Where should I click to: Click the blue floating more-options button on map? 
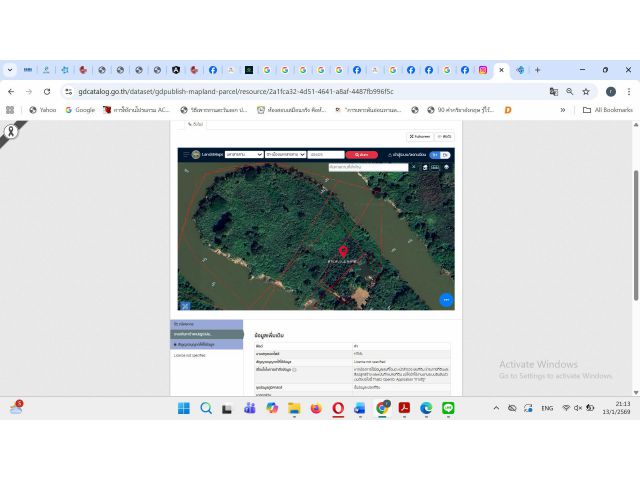coord(446,299)
